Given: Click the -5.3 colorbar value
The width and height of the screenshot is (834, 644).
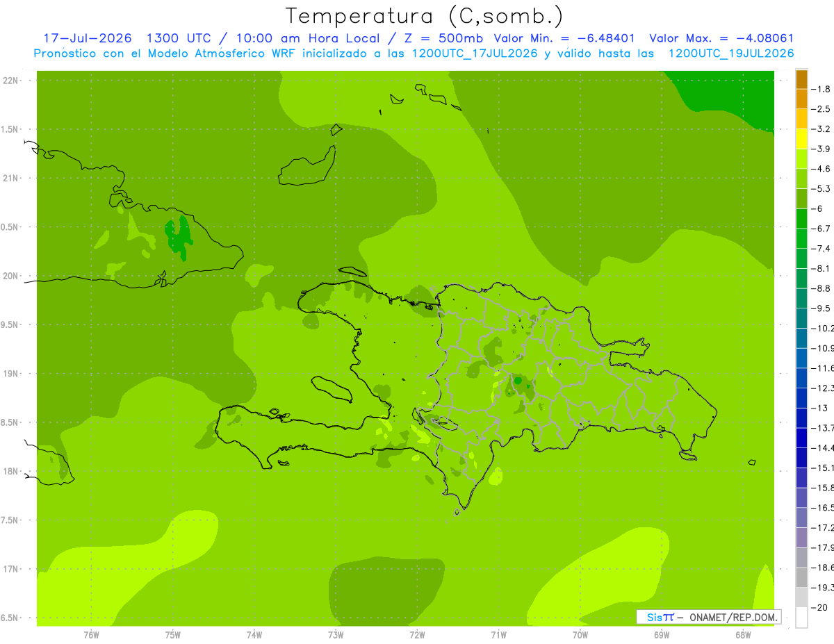Looking at the screenshot, I should pos(821,189).
